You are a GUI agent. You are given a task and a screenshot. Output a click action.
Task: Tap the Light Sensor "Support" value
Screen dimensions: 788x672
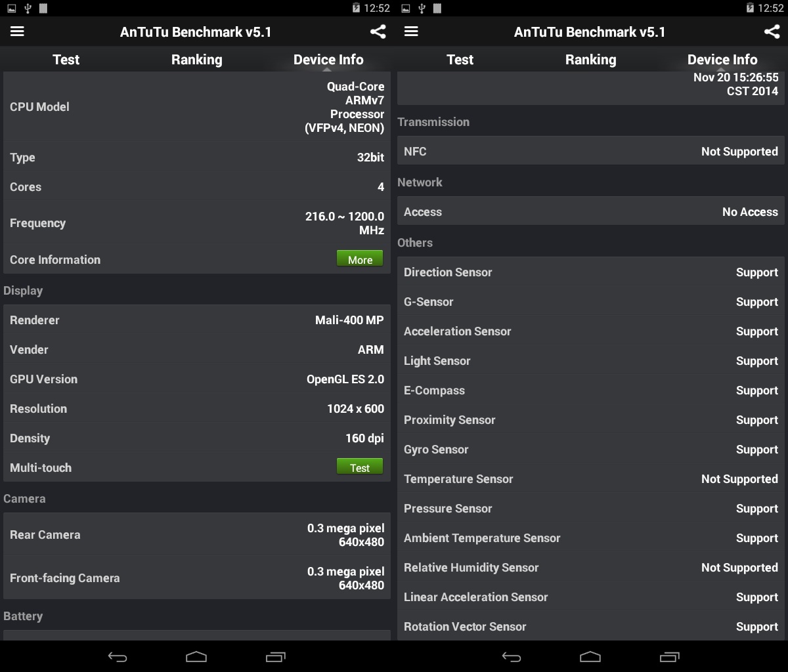click(x=757, y=361)
